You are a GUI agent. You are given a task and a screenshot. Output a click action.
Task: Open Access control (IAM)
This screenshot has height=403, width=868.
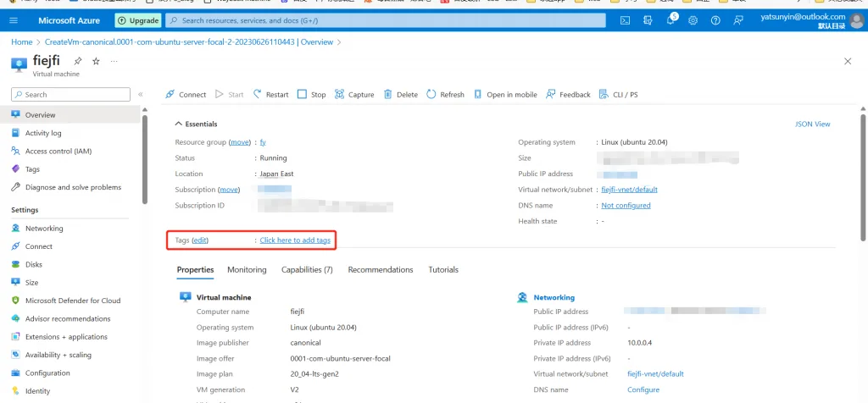pyautogui.click(x=58, y=151)
